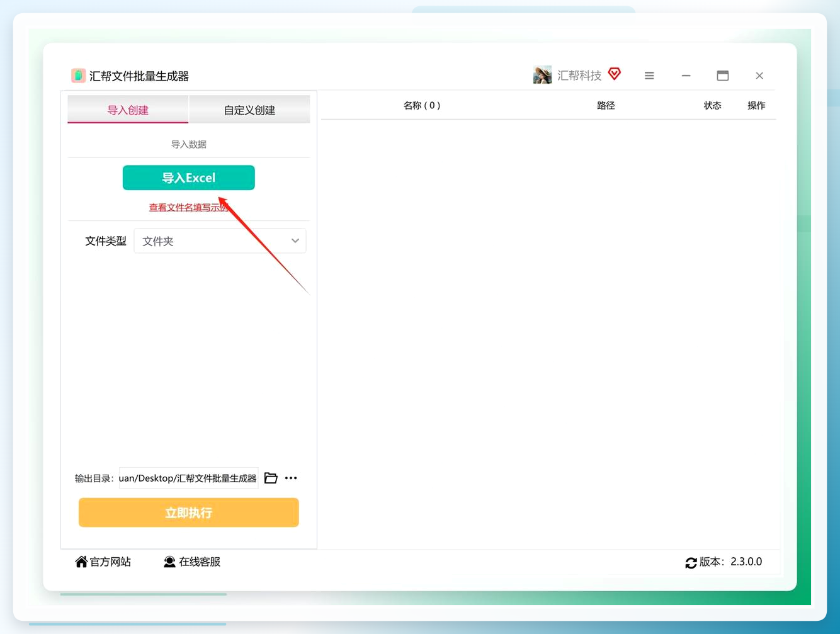Image resolution: width=840 pixels, height=634 pixels.
Task: Click the 操作 column header
Action: (756, 105)
